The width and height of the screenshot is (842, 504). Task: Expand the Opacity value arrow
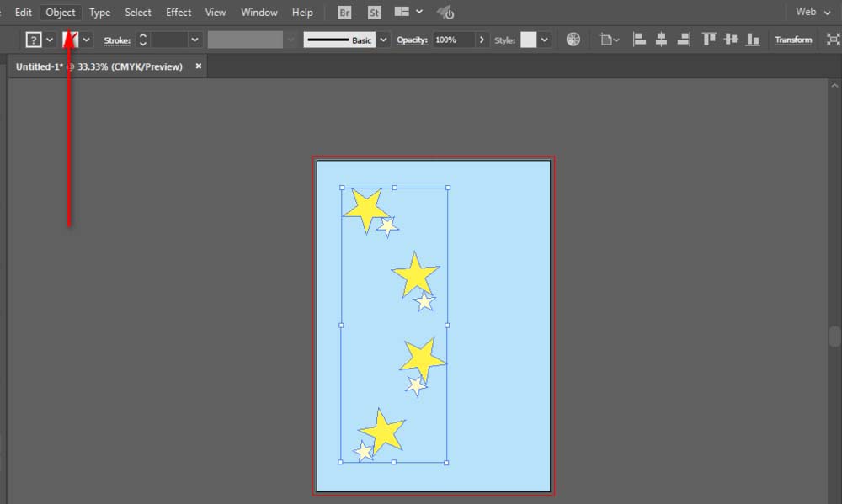point(482,40)
